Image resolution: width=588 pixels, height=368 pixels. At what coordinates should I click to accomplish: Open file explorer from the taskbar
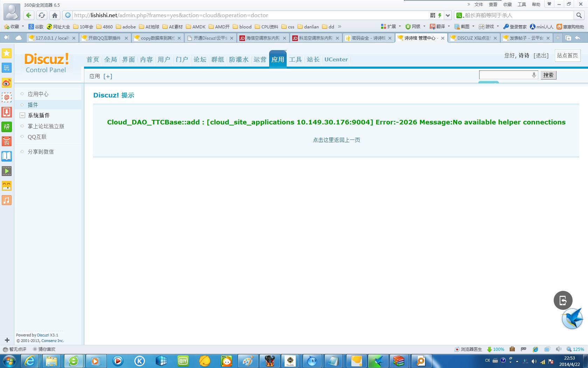[x=51, y=361]
